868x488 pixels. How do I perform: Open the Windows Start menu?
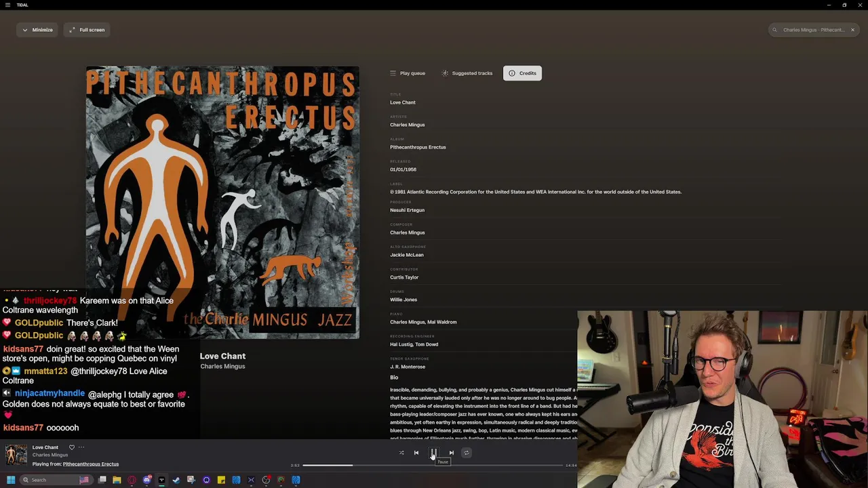(x=11, y=480)
